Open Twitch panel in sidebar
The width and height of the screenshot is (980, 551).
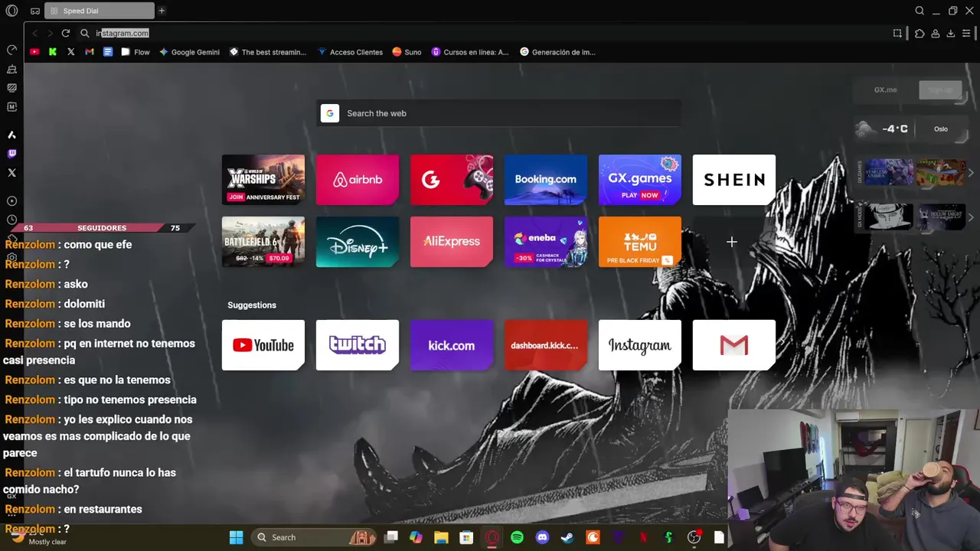click(11, 154)
